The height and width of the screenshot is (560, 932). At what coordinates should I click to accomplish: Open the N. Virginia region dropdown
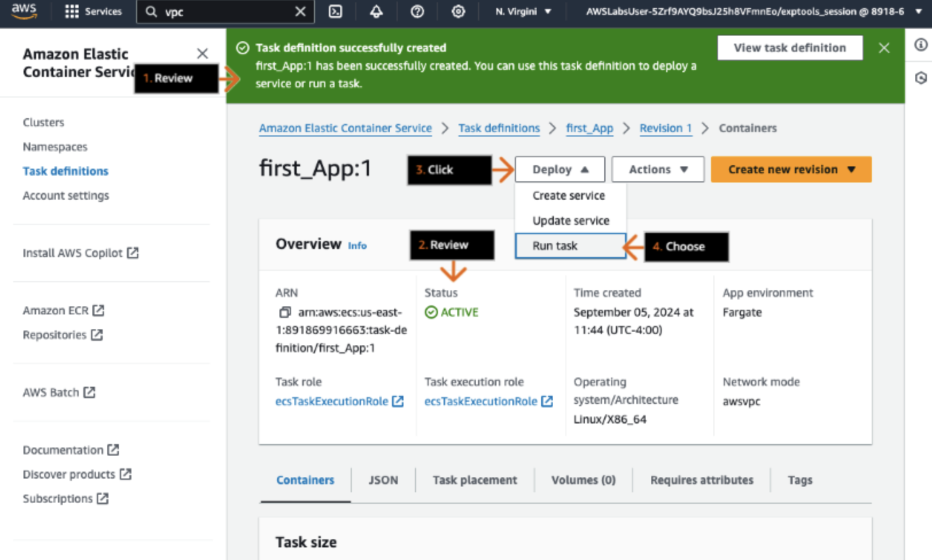tap(523, 11)
